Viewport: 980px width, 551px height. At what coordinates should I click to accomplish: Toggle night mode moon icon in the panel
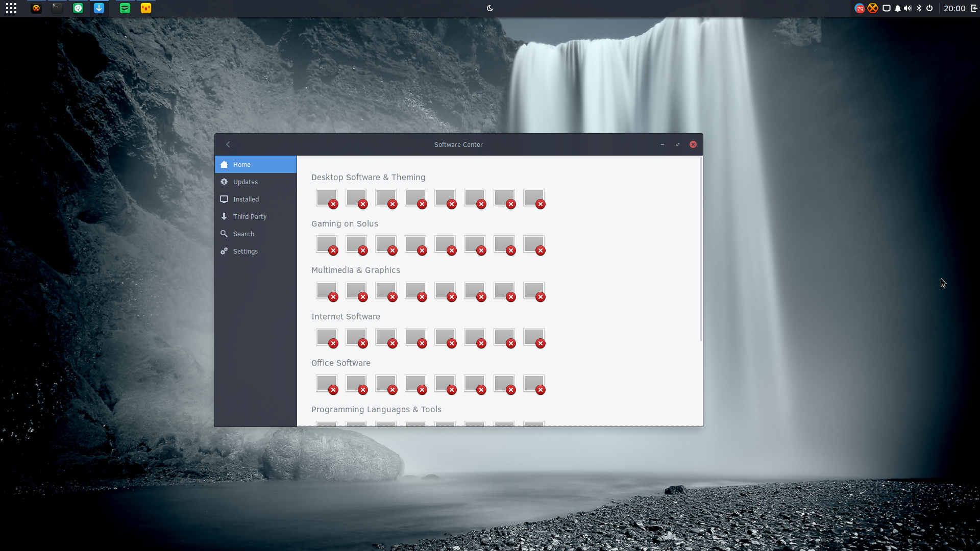tap(490, 8)
